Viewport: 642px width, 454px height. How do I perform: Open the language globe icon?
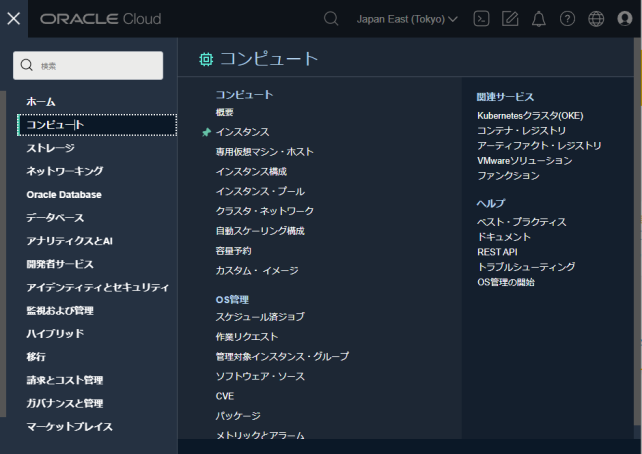[x=596, y=19]
